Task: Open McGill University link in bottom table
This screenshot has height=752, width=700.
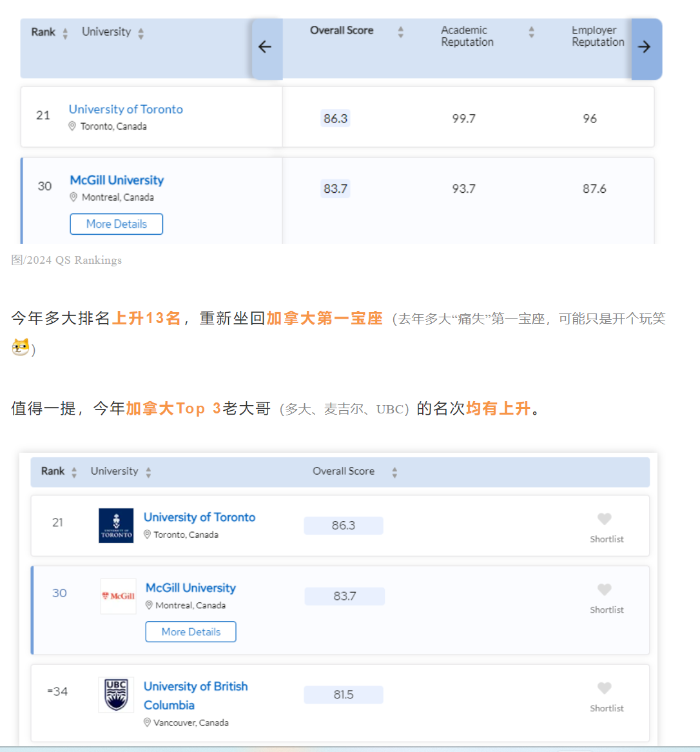Action: click(x=191, y=588)
